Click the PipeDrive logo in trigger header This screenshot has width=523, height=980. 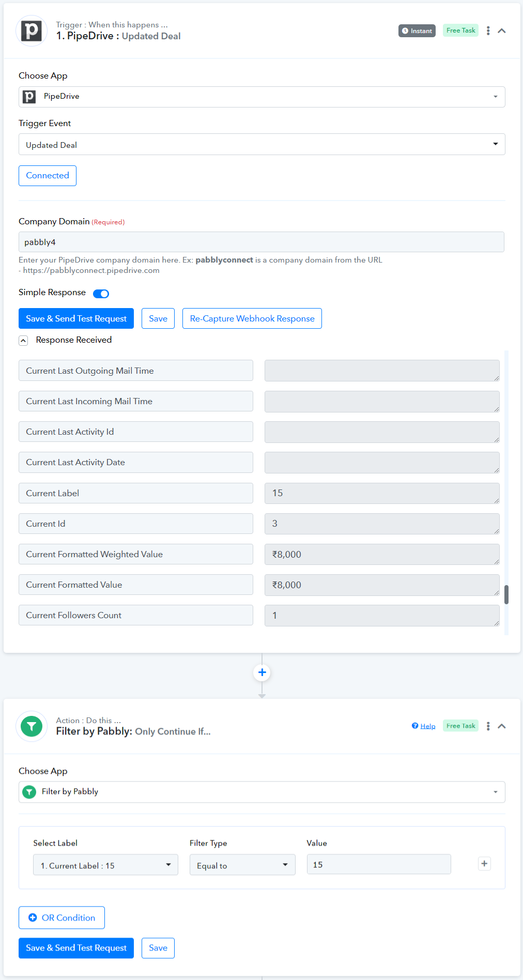pyautogui.click(x=32, y=31)
